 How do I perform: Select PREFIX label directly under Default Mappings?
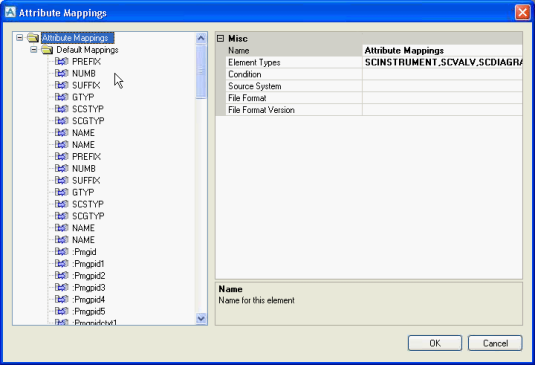click(86, 62)
